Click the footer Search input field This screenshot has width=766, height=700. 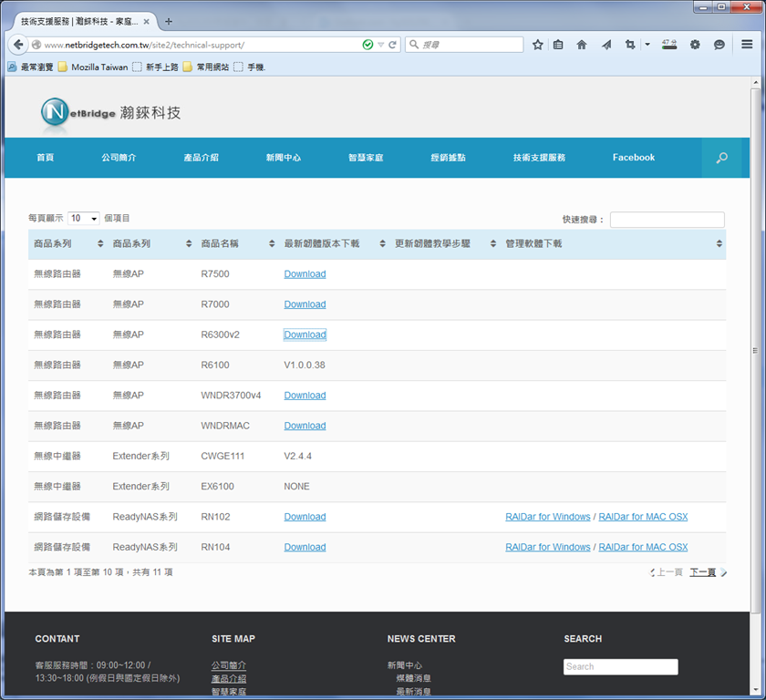[620, 667]
